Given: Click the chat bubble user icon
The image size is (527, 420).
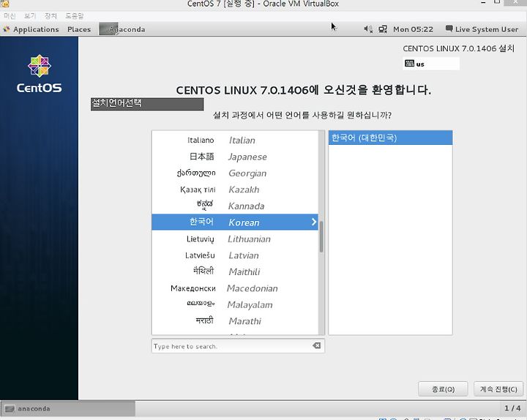Looking at the screenshot, I should (x=449, y=29).
